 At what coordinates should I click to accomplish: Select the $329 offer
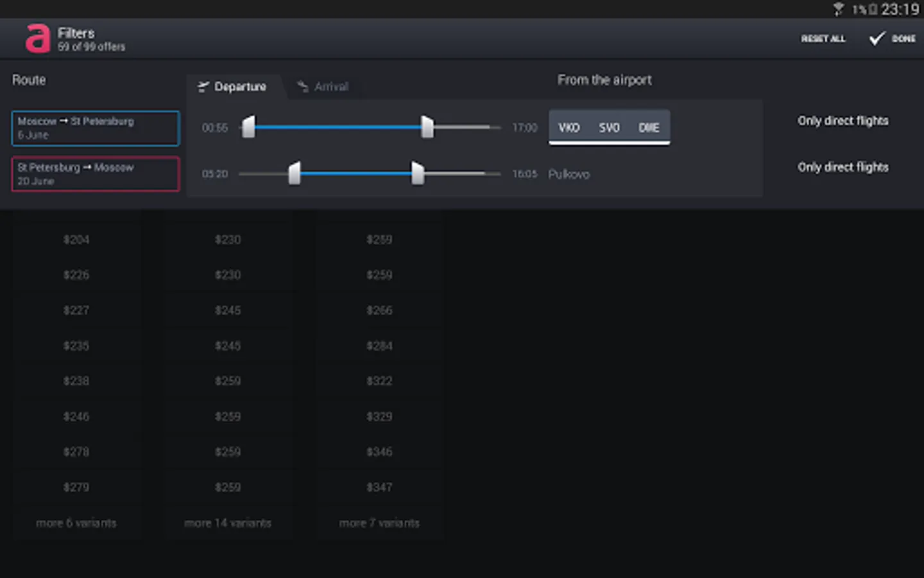click(379, 417)
